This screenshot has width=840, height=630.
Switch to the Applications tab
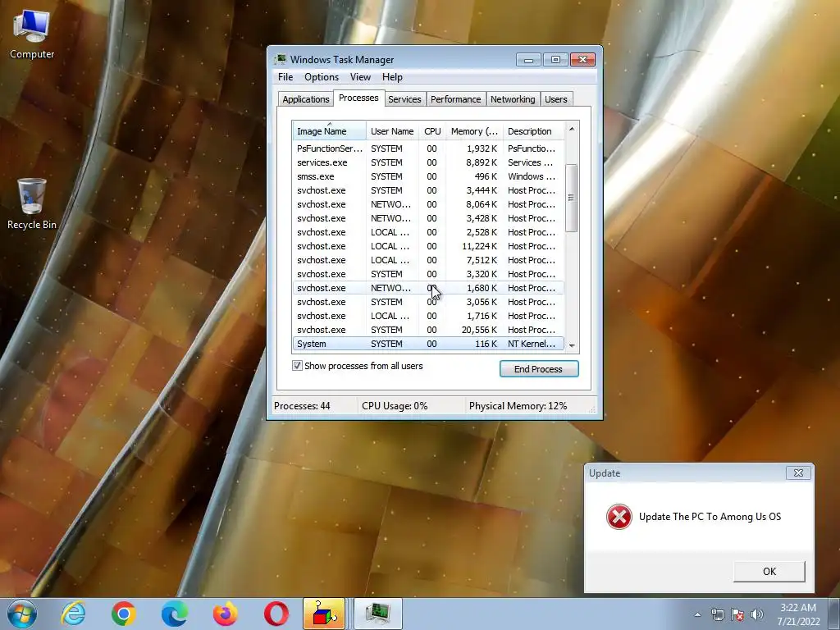[x=305, y=99]
